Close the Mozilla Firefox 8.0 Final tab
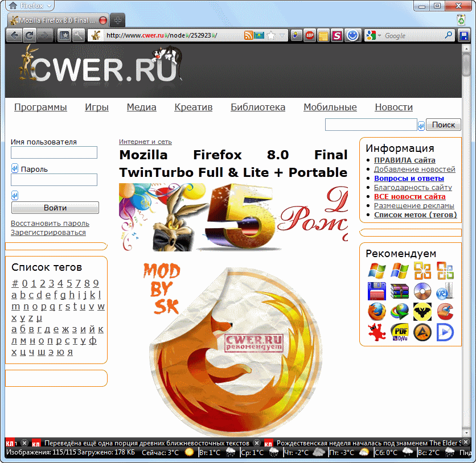The width and height of the screenshot is (476, 463). click(103, 20)
